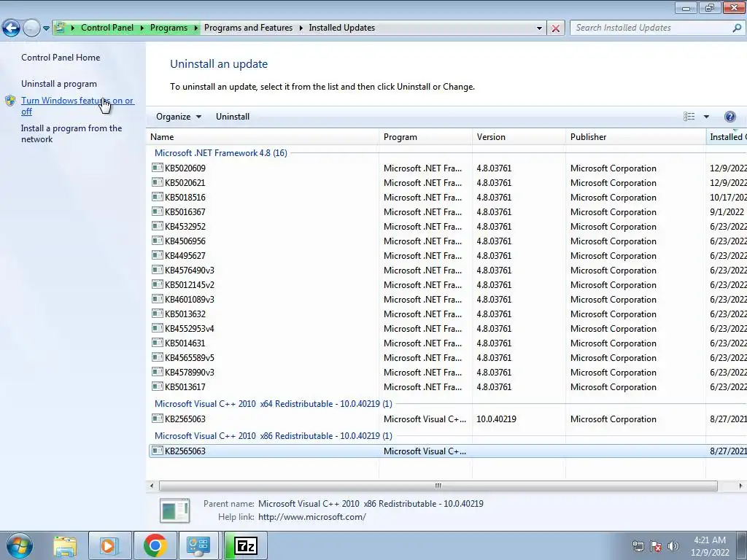This screenshot has width=747, height=560.
Task: Open Windows Media Player from taskbar
Action: pos(109,545)
